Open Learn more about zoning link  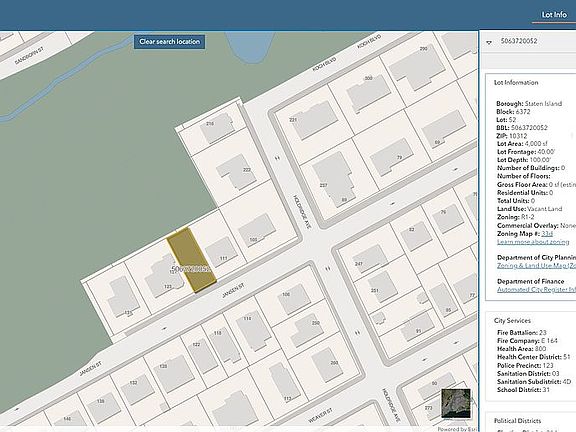point(533,242)
